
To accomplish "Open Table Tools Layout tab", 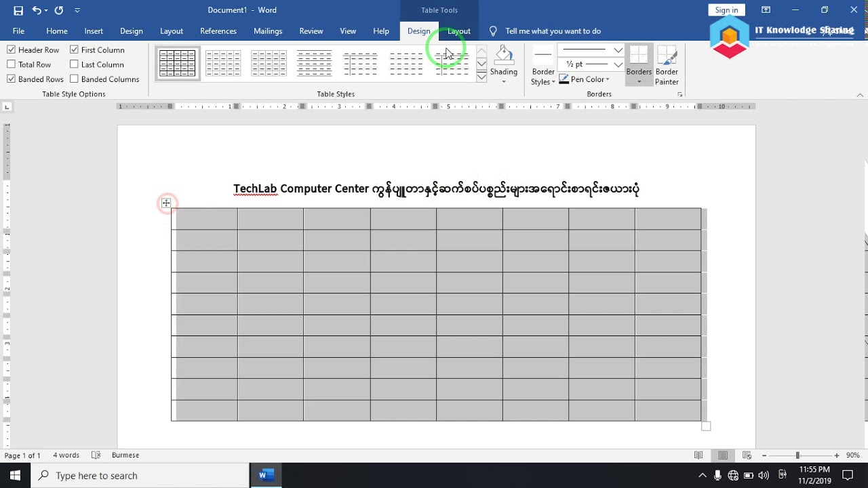I will click(459, 31).
